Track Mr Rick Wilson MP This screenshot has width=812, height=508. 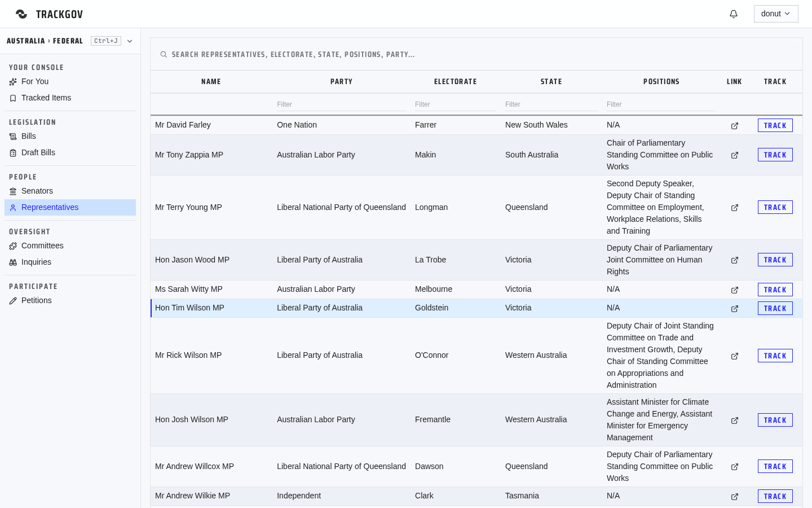pyautogui.click(x=775, y=356)
